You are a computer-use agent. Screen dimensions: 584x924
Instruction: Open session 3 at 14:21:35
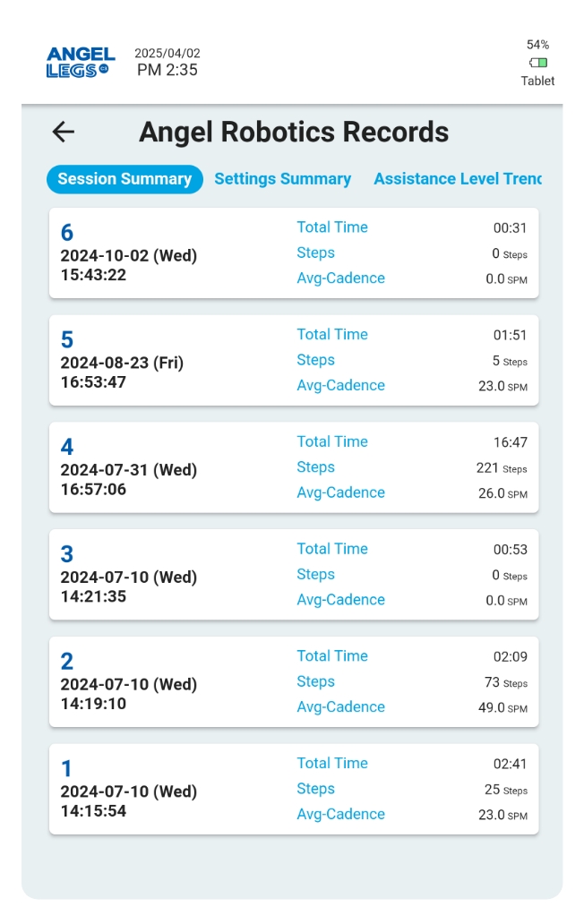pyautogui.click(x=294, y=575)
